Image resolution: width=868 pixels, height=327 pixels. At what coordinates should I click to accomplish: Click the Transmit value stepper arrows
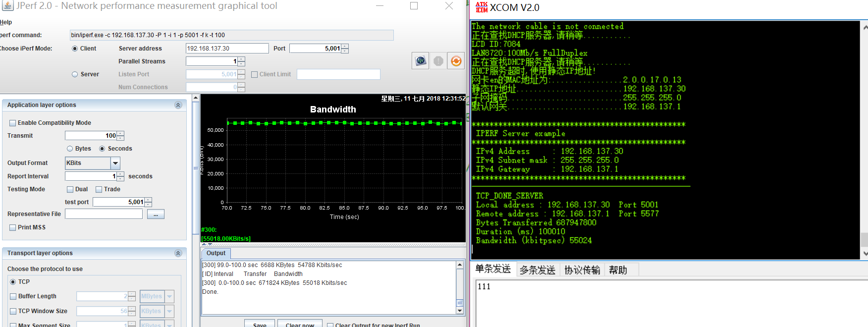[120, 136]
